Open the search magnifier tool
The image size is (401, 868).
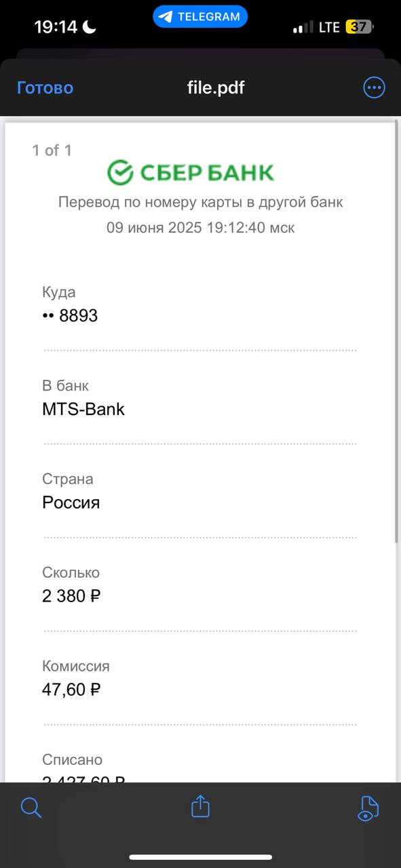[x=31, y=807]
